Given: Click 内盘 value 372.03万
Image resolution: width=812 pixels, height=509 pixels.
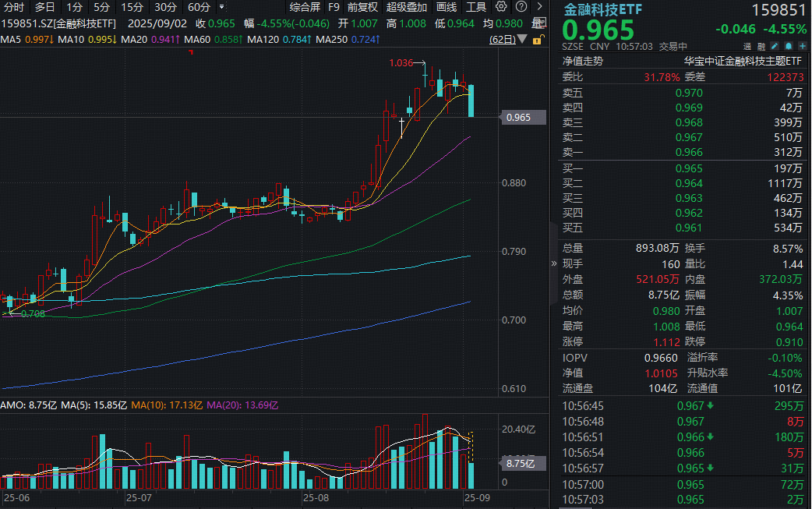Looking at the screenshot, I should (781, 279).
